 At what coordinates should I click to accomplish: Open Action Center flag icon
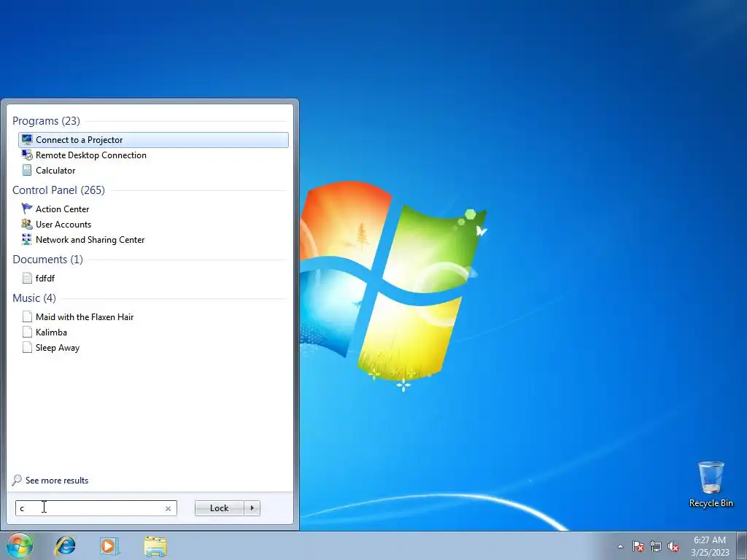coord(27,209)
